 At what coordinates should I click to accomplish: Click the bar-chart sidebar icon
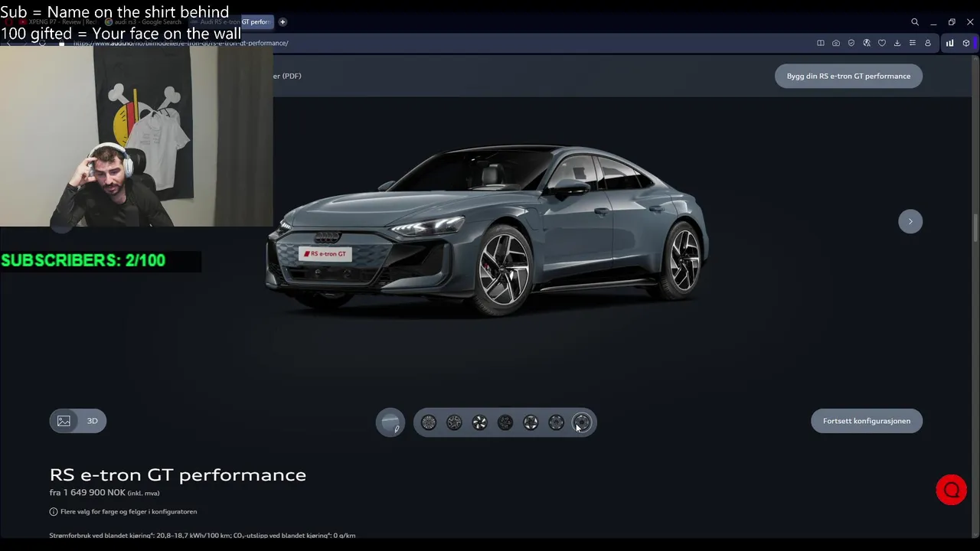(x=950, y=43)
